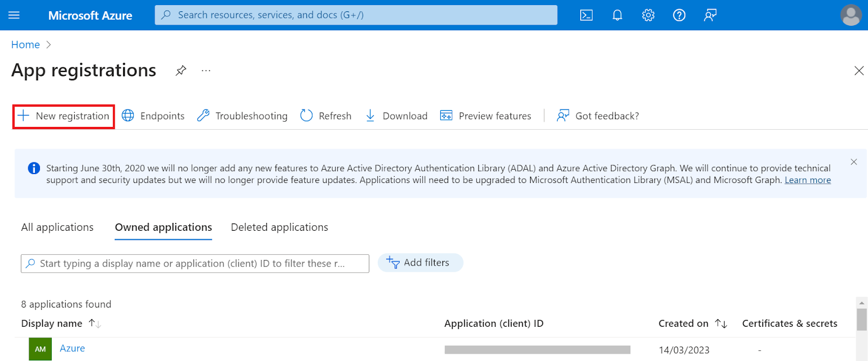Open the notifications bell
This screenshot has height=361, width=868.
[x=617, y=15]
